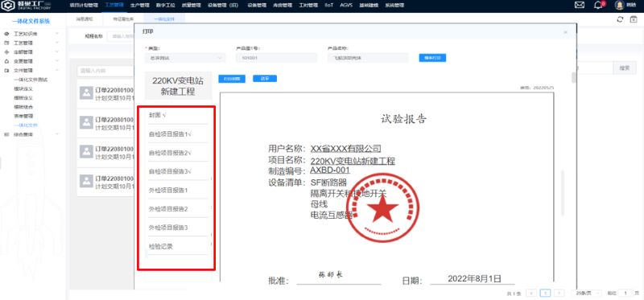Click the 规程名称 search input
Screen dimensions: 644x300
[121, 36]
